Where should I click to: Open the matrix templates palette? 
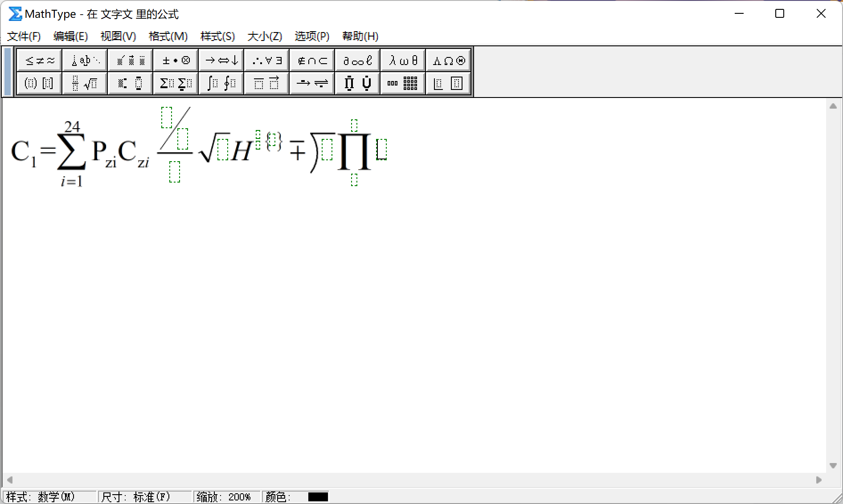pyautogui.click(x=402, y=83)
